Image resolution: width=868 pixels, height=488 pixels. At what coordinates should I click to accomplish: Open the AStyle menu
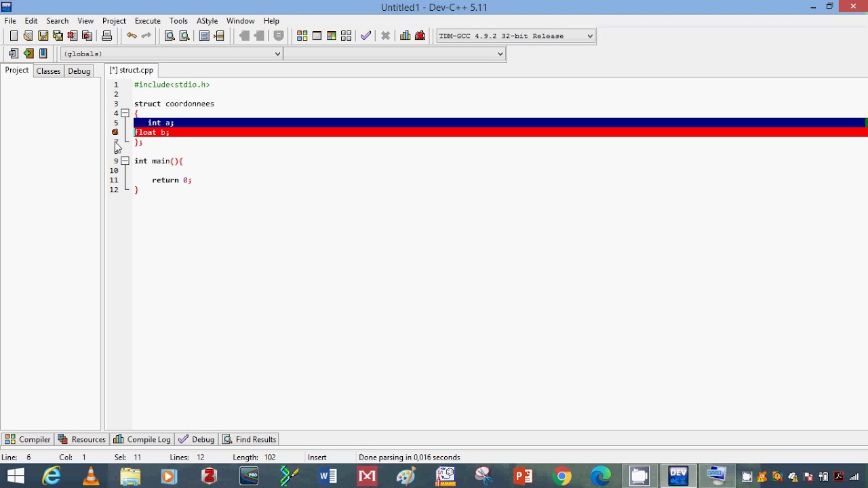(207, 21)
